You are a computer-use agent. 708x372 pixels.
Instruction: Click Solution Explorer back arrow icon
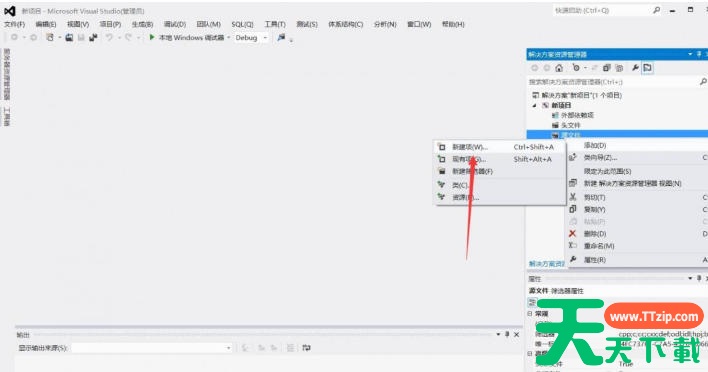pyautogui.click(x=535, y=68)
